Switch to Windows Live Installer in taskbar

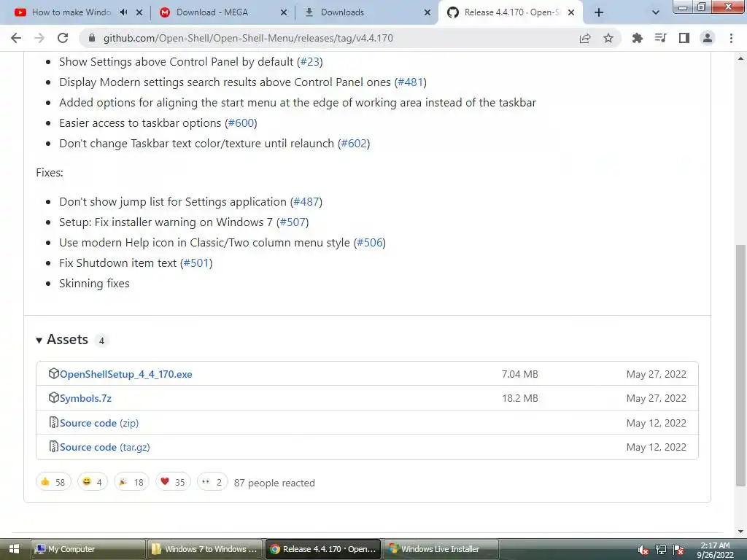[441, 549]
